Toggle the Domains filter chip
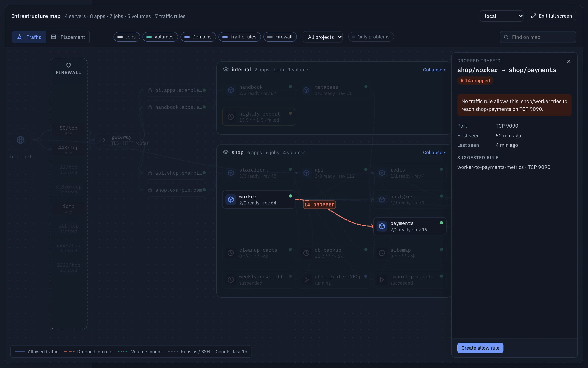The height and width of the screenshot is (368, 588). coord(198,37)
